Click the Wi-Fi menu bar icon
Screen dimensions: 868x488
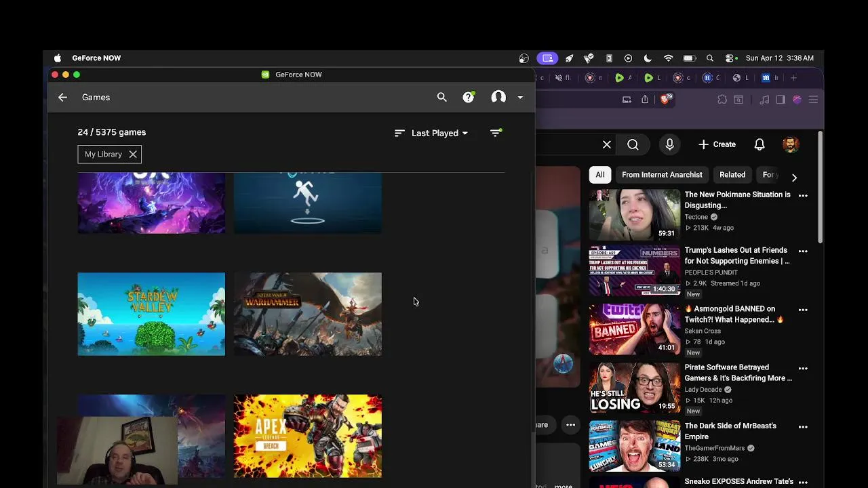pyautogui.click(x=668, y=58)
